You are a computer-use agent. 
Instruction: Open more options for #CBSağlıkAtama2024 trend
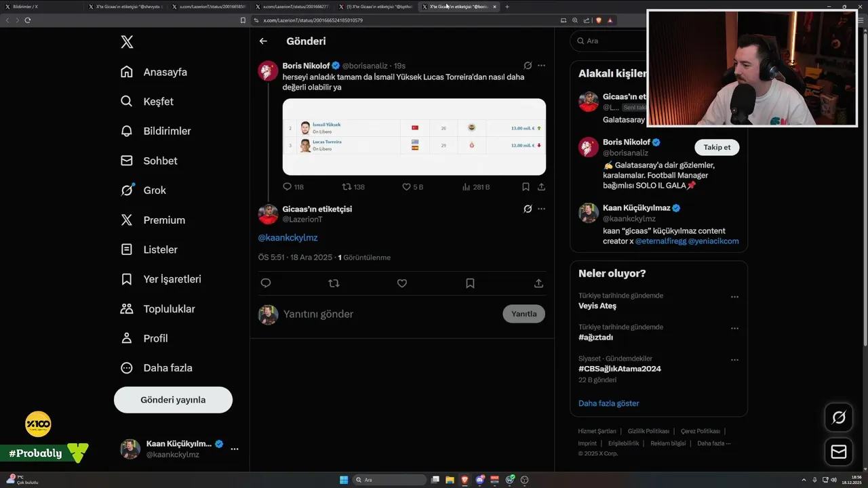[x=734, y=360]
